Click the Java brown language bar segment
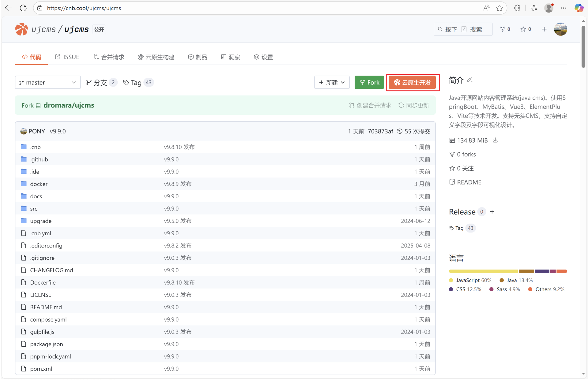This screenshot has width=588, height=380. (526, 271)
